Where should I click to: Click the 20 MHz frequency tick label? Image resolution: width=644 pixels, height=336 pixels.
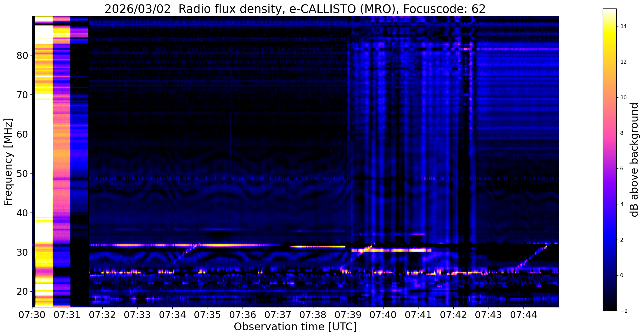[x=22, y=292]
